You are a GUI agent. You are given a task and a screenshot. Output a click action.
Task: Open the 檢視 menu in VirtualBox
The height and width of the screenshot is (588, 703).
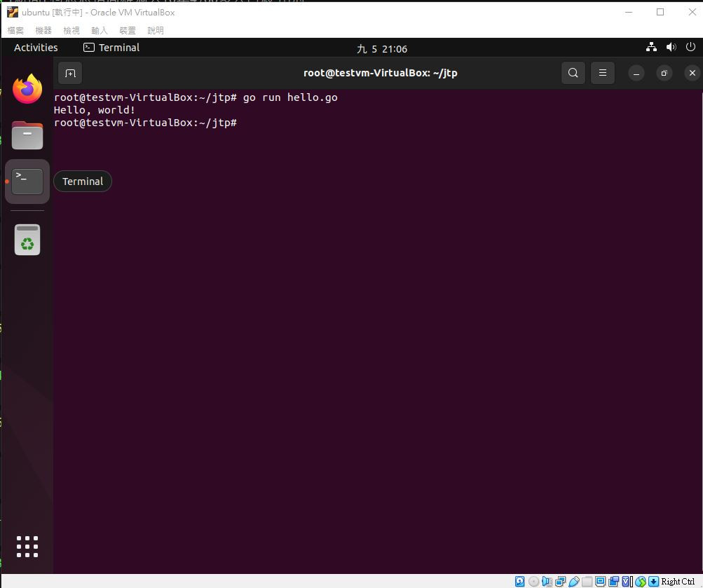click(x=71, y=30)
